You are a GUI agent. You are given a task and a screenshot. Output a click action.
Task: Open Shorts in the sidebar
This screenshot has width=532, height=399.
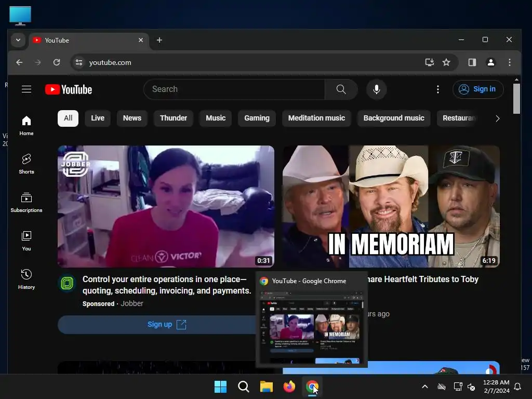(26, 164)
